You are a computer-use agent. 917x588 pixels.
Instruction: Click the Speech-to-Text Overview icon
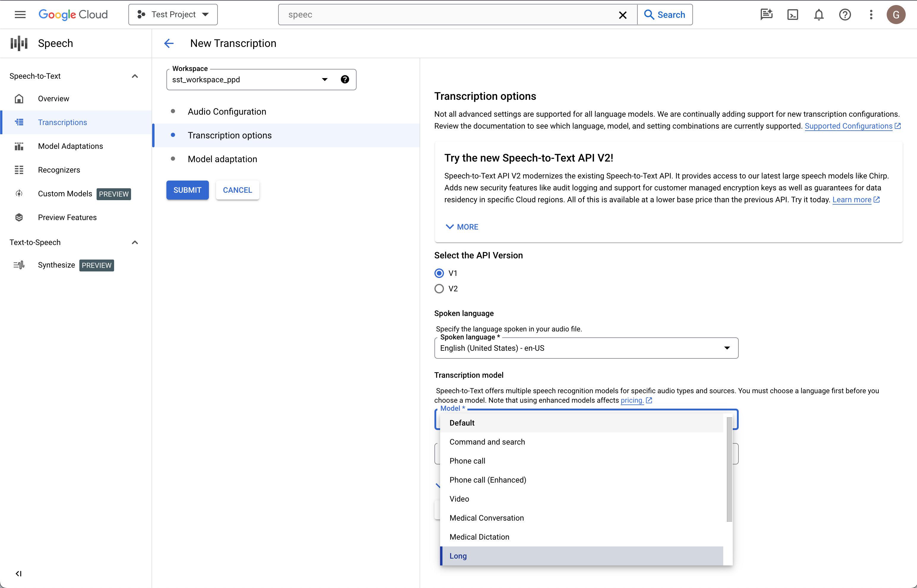click(19, 98)
